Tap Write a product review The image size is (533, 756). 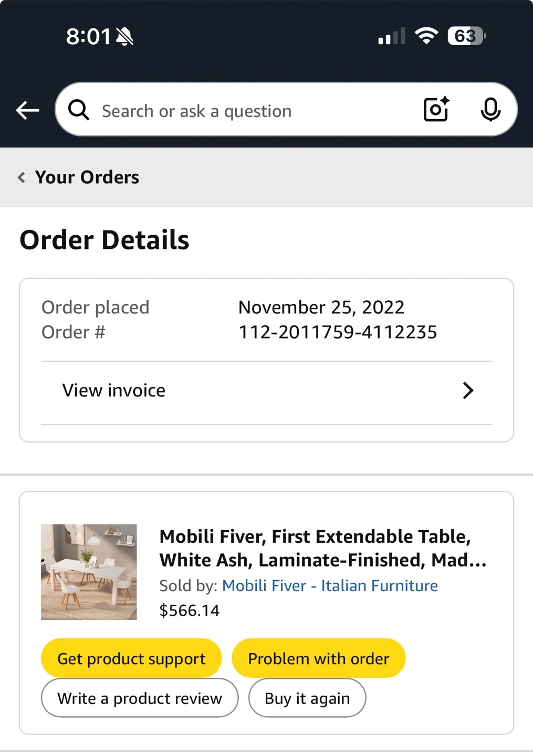pyautogui.click(x=140, y=698)
